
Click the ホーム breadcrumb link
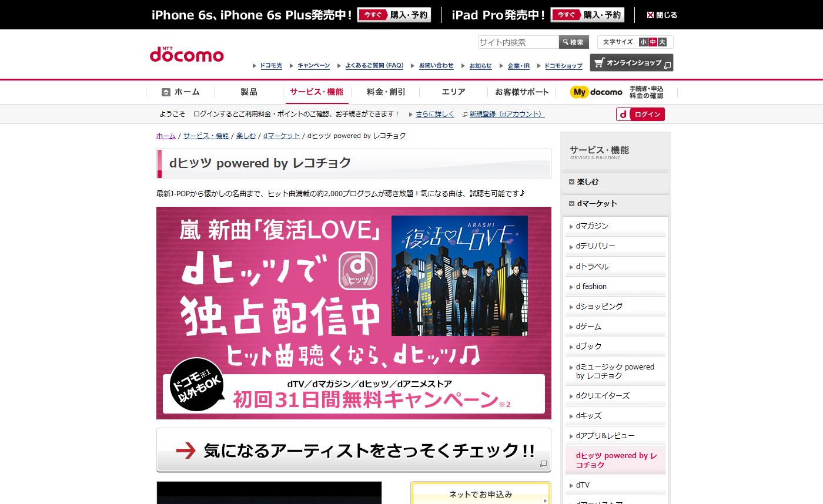(166, 136)
